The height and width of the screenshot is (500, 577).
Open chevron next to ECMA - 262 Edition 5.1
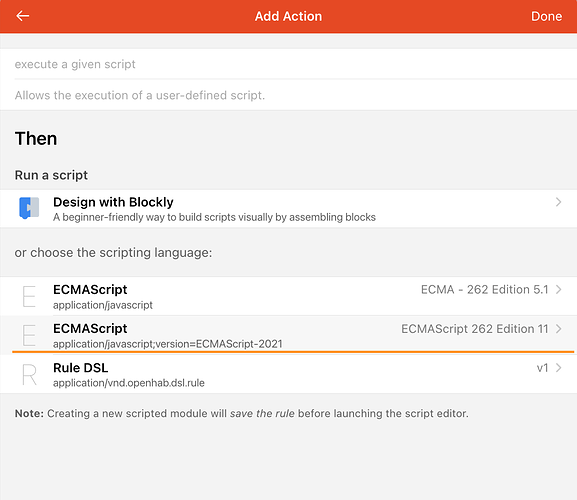558,290
